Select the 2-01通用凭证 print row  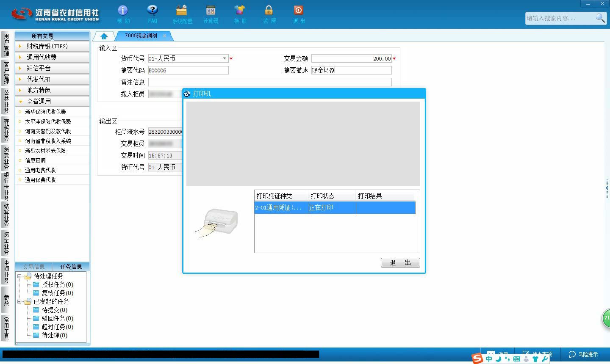tap(335, 208)
